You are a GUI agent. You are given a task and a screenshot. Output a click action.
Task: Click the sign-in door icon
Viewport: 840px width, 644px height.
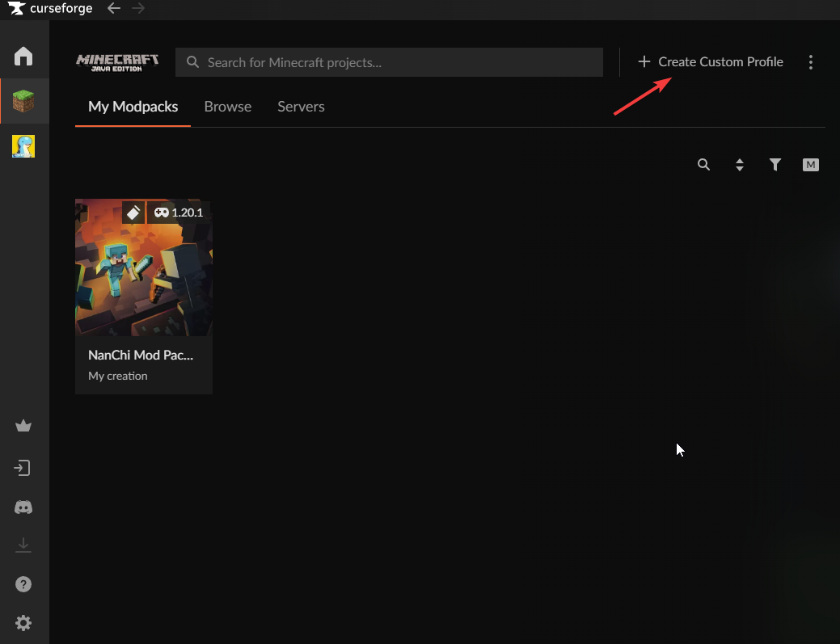point(23,468)
